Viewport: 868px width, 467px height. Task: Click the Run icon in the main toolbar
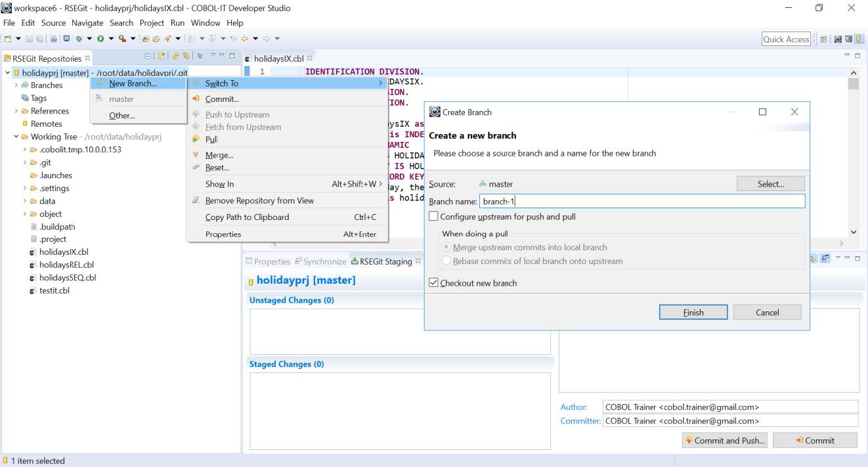[x=100, y=38]
